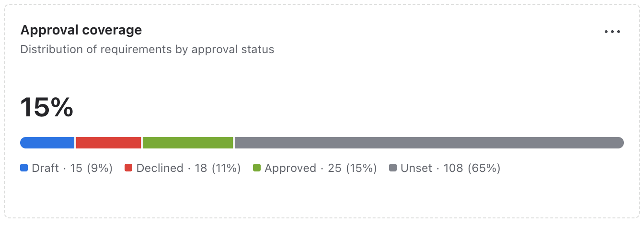Image resolution: width=644 pixels, height=227 pixels.
Task: Click the red Declined legend square
Action: coord(128,168)
